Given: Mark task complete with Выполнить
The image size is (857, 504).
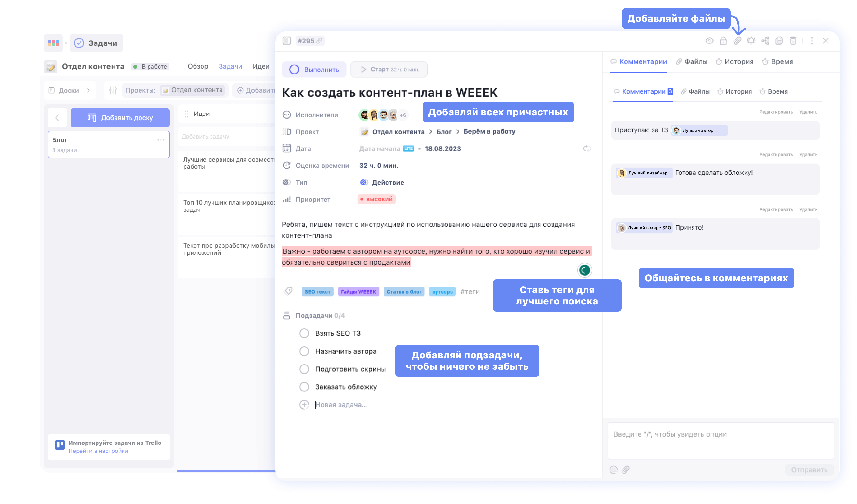Looking at the screenshot, I should [x=314, y=69].
